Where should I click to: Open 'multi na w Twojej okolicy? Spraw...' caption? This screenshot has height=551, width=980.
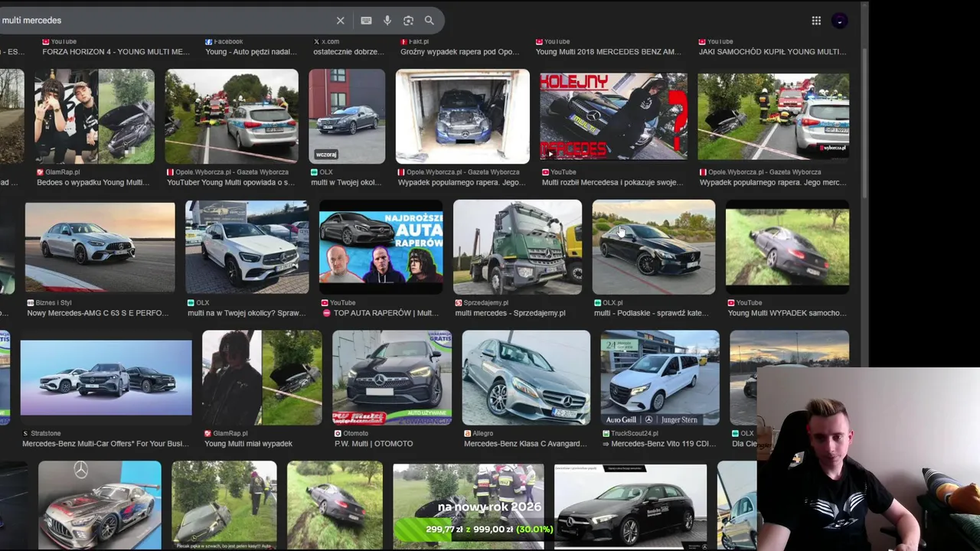[246, 313]
